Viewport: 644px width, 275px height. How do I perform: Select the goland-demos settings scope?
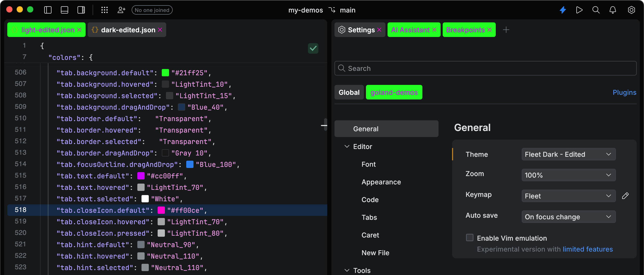(x=394, y=92)
